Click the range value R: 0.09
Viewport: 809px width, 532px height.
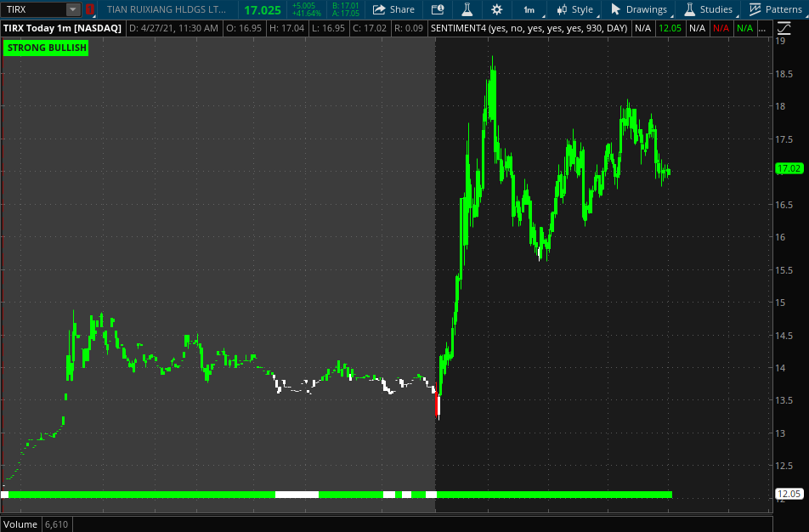click(x=409, y=28)
